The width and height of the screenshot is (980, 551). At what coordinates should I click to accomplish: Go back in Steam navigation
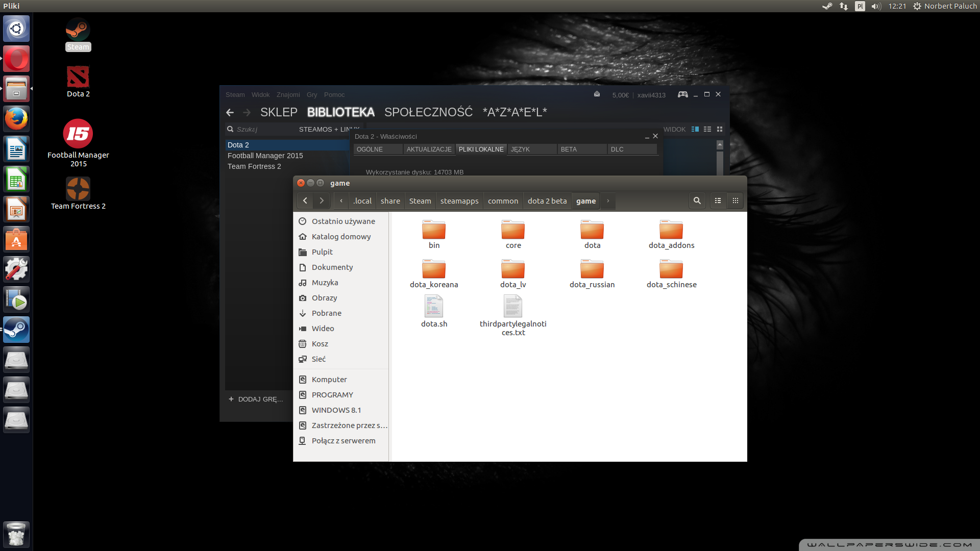tap(230, 112)
